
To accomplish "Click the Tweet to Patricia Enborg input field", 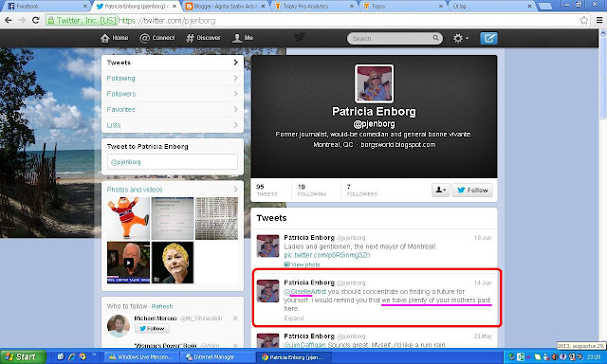I will tap(173, 162).
